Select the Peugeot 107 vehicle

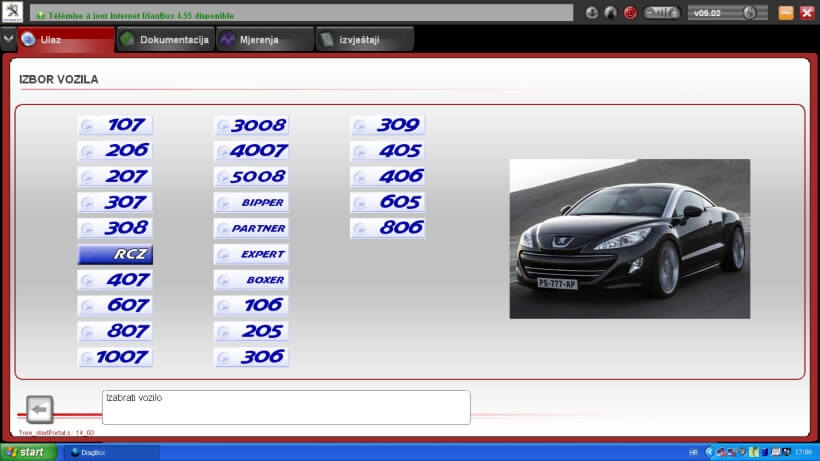point(115,125)
